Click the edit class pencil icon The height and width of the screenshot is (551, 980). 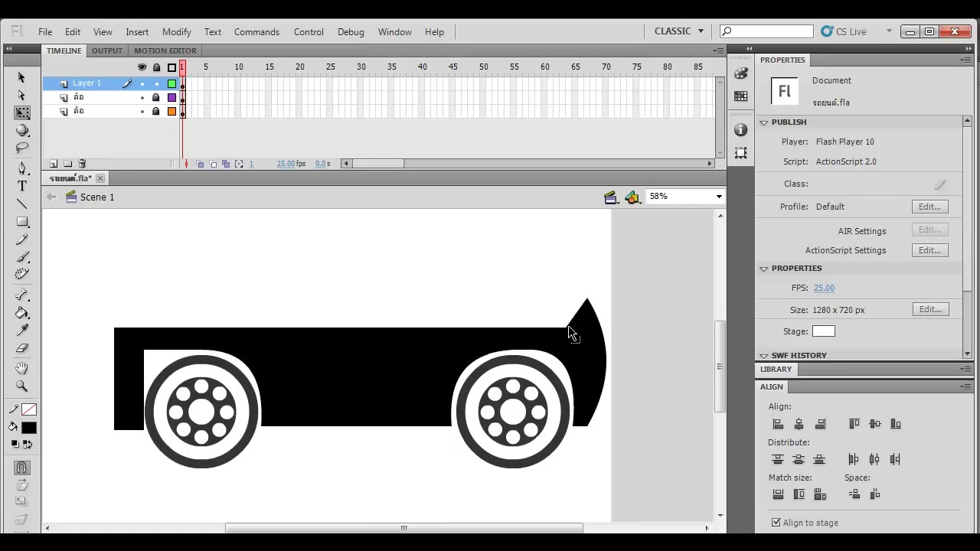tap(940, 184)
